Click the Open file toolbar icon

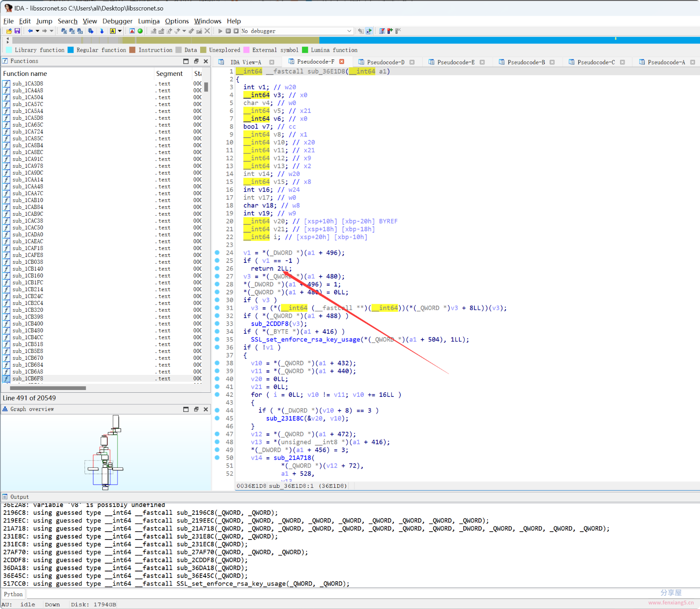point(9,31)
